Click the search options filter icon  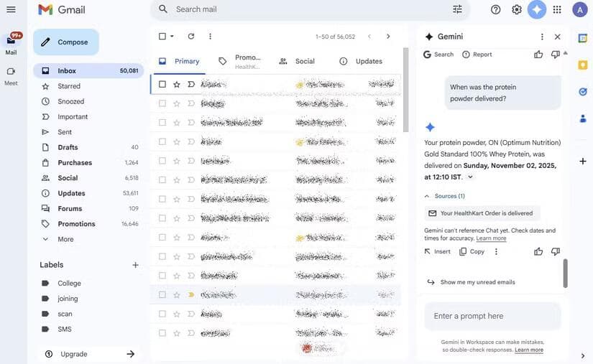(x=458, y=9)
